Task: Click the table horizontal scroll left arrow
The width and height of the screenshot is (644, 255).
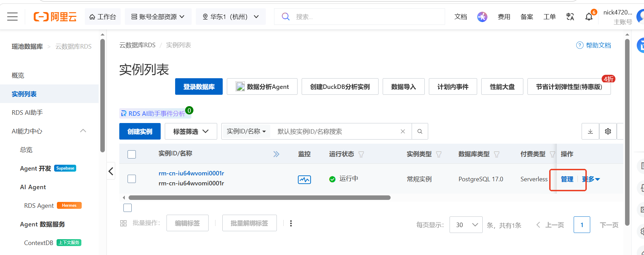Action: coord(124,198)
